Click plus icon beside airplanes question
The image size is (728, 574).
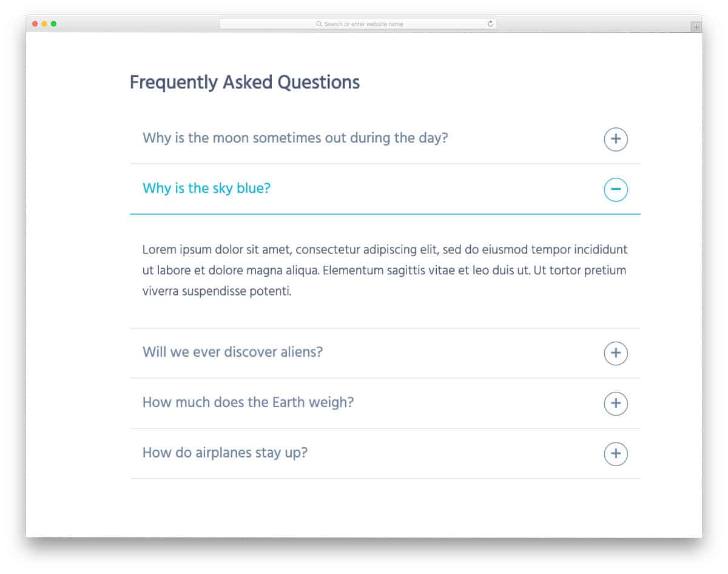[615, 454]
